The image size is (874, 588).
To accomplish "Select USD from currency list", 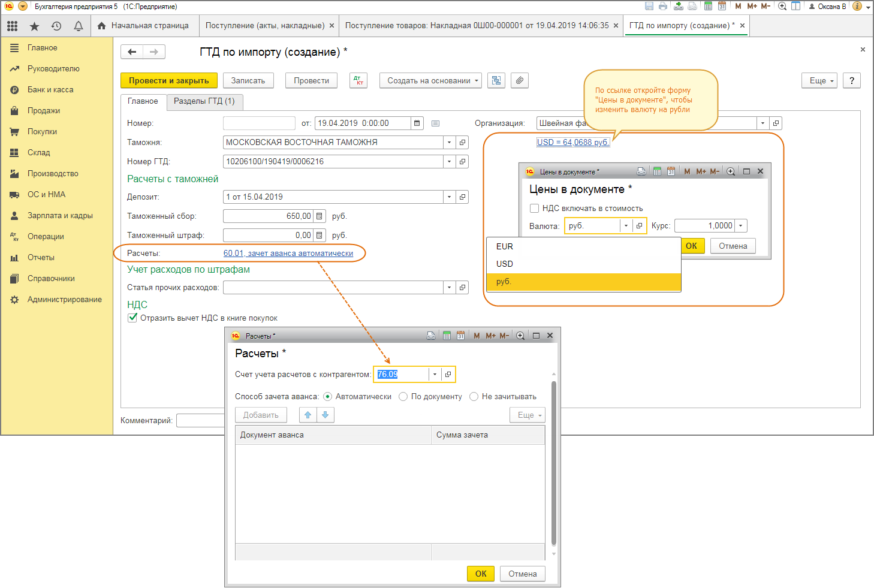I will [505, 264].
